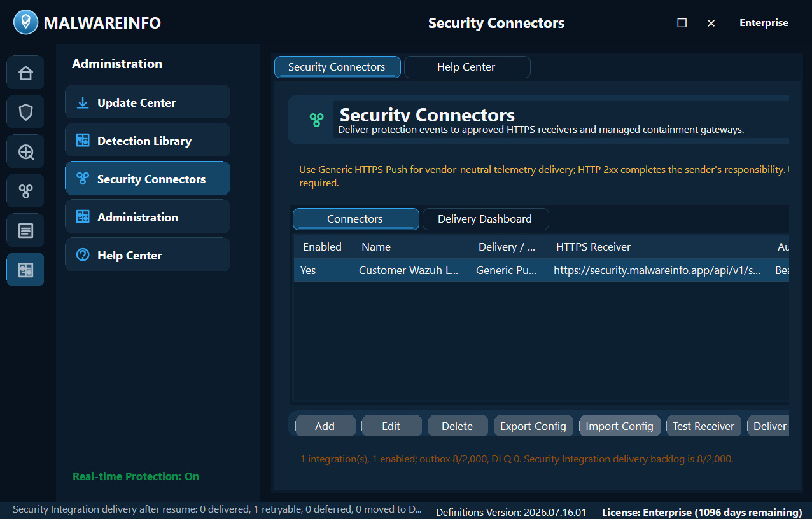Open Update Center in Administration menu
This screenshot has width=812, height=519.
click(x=147, y=102)
